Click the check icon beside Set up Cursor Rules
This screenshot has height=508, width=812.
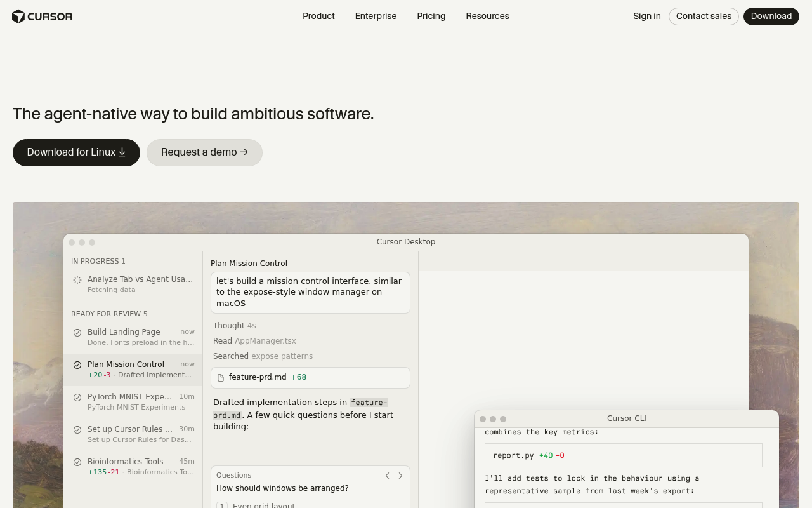[x=77, y=430]
